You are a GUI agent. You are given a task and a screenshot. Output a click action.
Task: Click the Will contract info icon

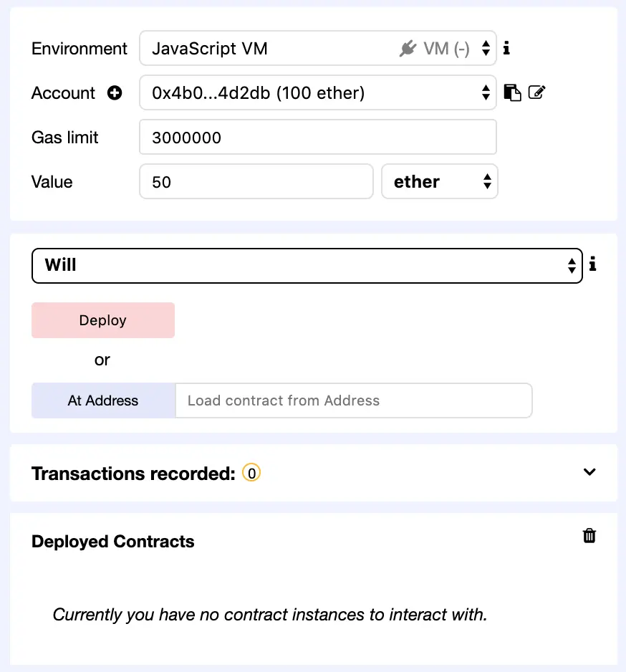click(x=592, y=265)
